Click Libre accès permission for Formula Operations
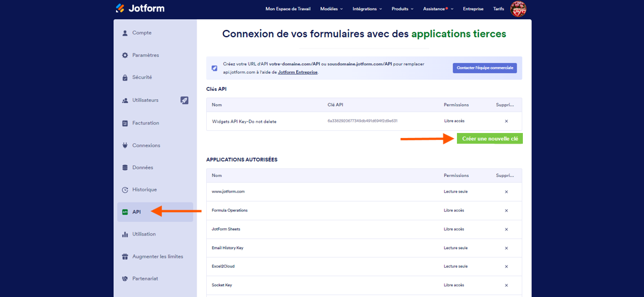 (454, 210)
